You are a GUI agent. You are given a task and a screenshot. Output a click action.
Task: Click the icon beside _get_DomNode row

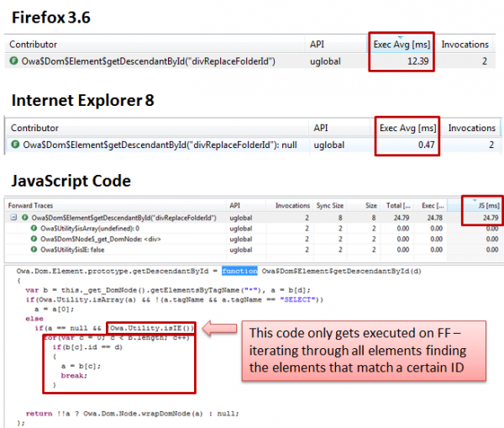34,239
